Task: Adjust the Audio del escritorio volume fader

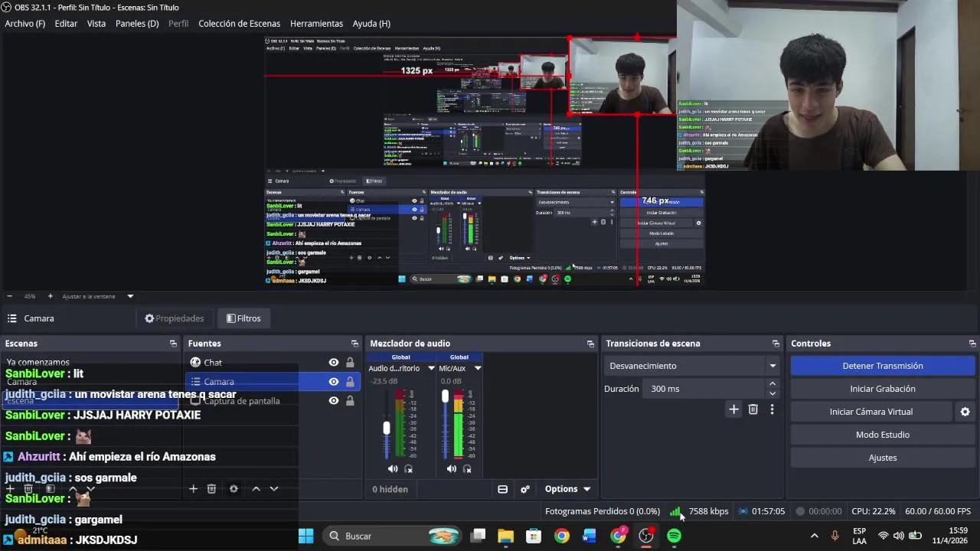Action: pyautogui.click(x=387, y=428)
